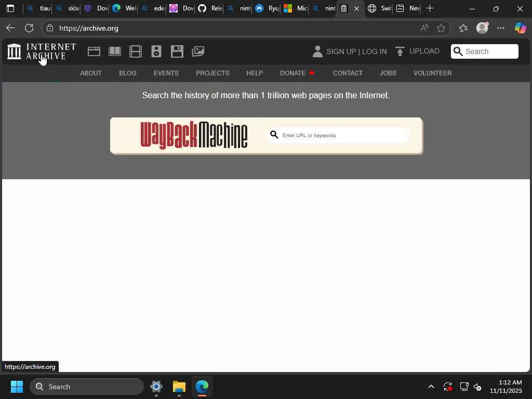Open File Explorer from the taskbar
The image size is (532, 399).
(x=179, y=387)
